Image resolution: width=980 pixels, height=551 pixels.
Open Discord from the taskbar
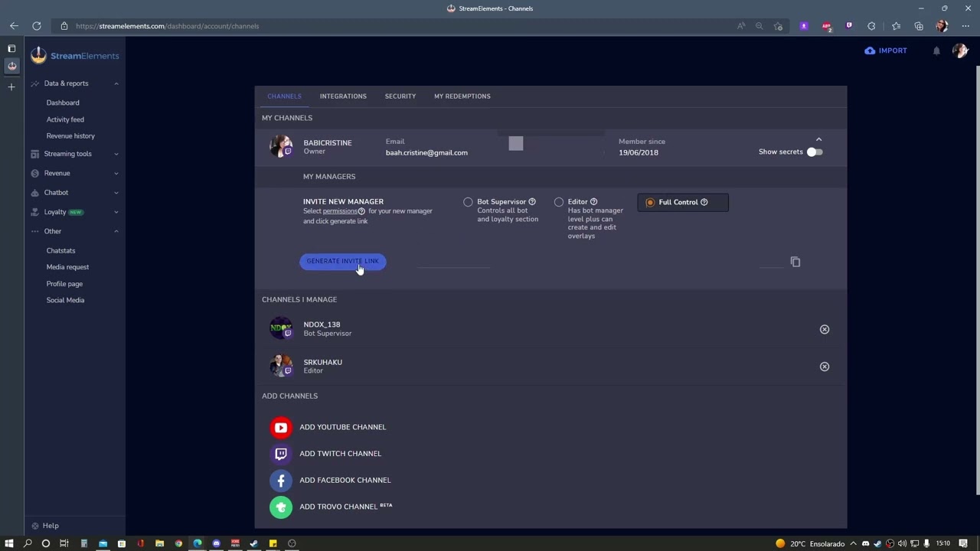coord(216,543)
